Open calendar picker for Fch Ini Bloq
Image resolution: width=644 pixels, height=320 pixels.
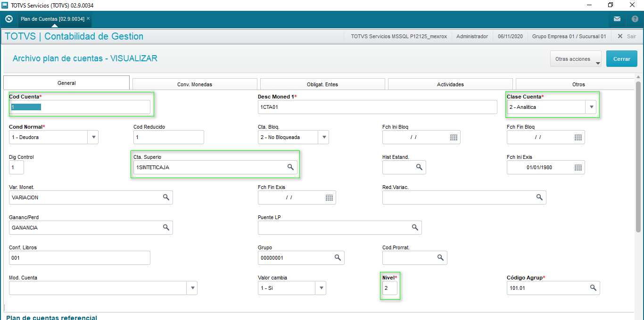tap(454, 137)
